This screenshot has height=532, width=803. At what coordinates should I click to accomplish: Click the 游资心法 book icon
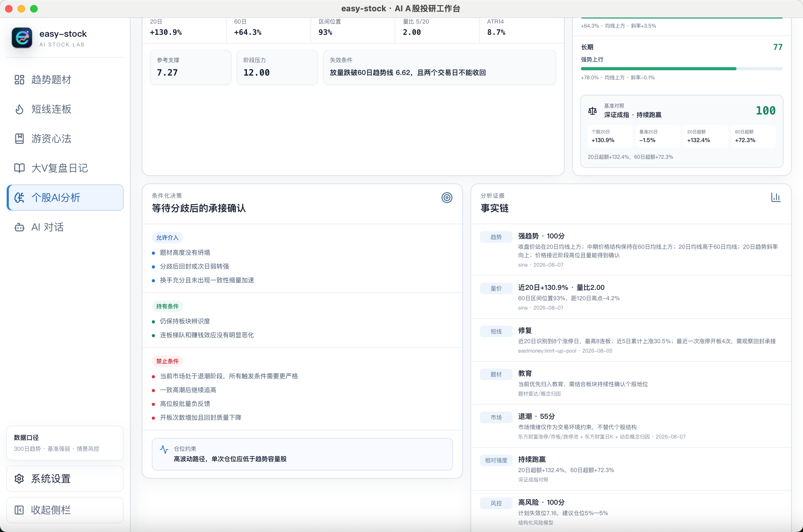point(19,139)
